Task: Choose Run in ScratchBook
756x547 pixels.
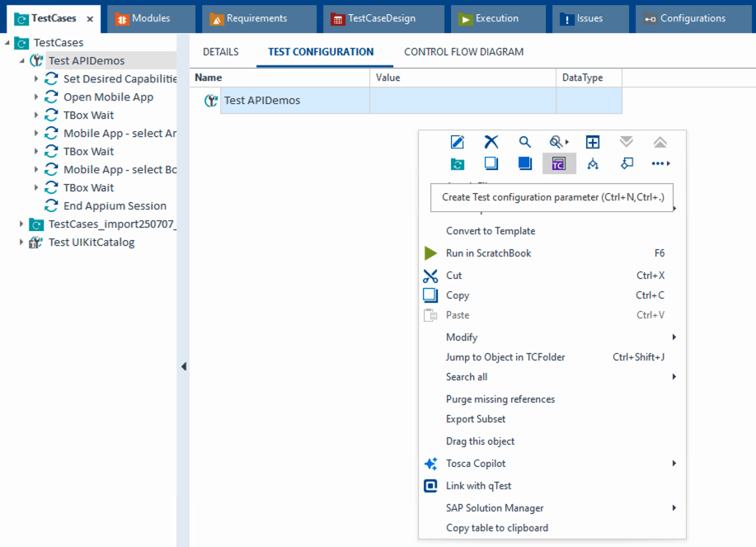Action: (x=552, y=253)
